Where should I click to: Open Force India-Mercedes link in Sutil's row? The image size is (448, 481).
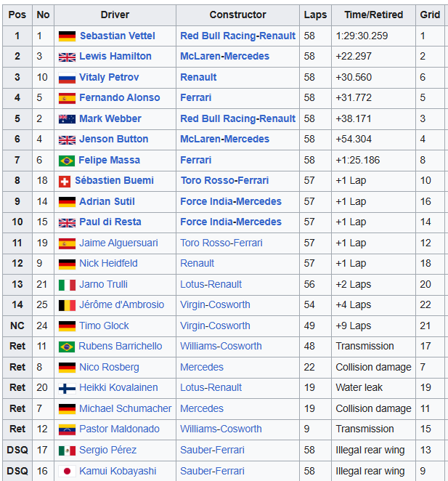[x=231, y=201]
